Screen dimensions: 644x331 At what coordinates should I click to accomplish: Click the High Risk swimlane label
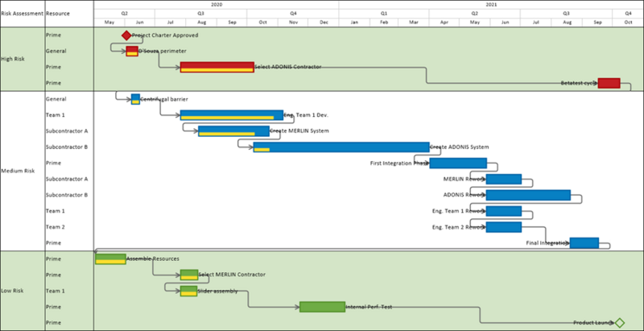tap(13, 59)
